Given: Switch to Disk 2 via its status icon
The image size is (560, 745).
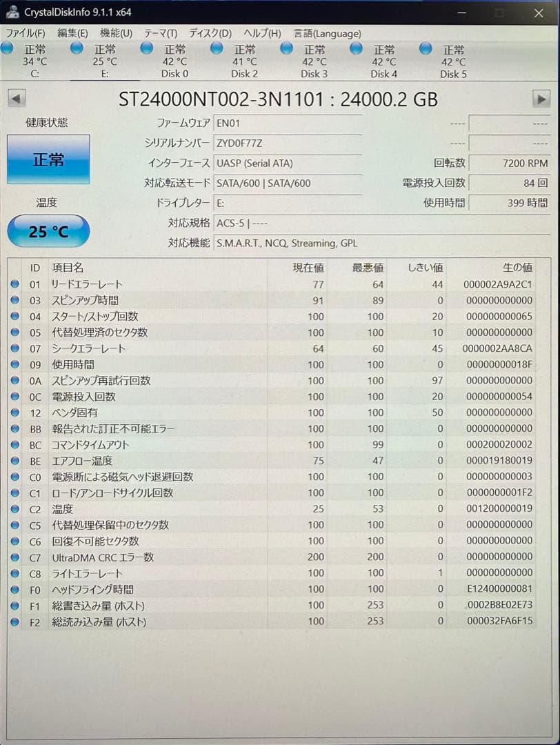Looking at the screenshot, I should pyautogui.click(x=216, y=48).
